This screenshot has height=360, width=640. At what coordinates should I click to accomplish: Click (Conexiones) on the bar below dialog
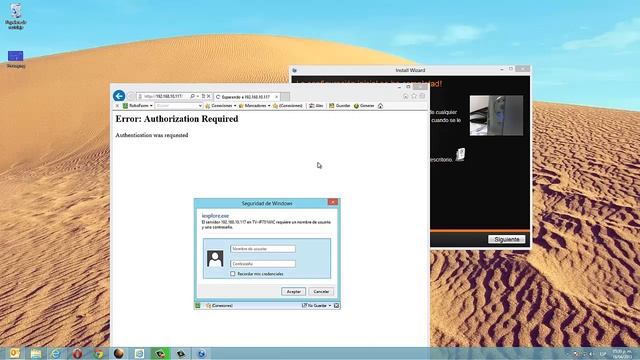pyautogui.click(x=220, y=306)
